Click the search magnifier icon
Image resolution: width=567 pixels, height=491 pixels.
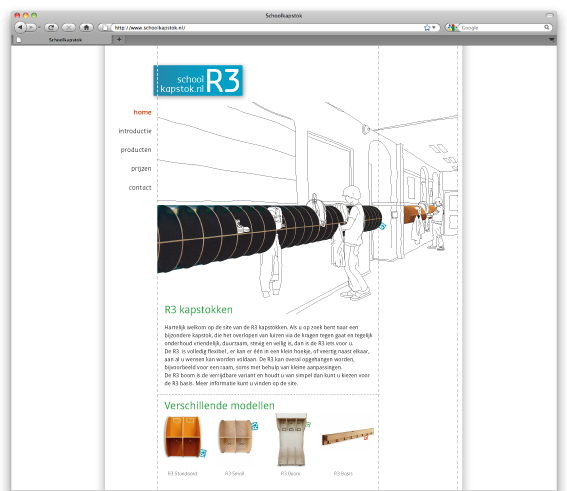(547, 27)
